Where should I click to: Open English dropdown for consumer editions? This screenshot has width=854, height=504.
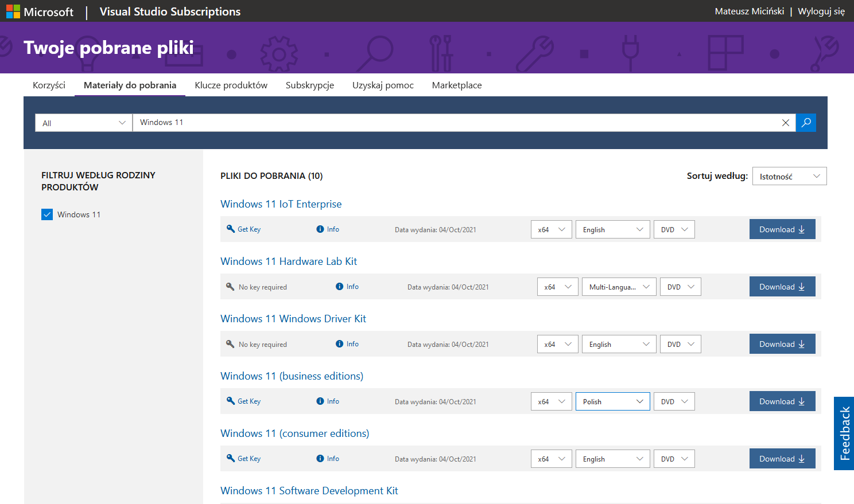click(x=613, y=459)
